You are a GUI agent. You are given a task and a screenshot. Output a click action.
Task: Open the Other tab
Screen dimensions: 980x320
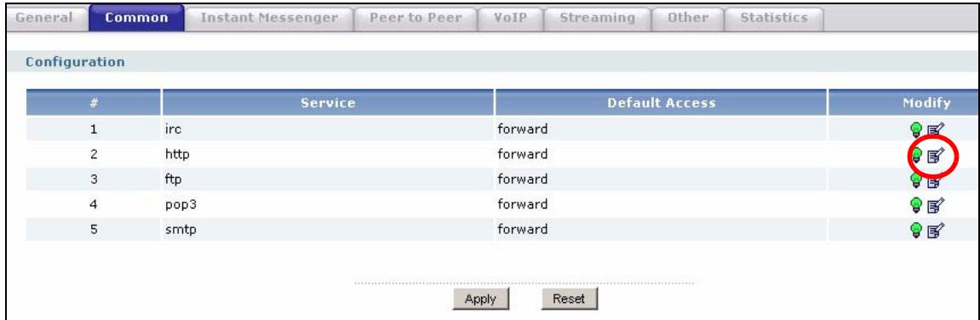point(687,18)
